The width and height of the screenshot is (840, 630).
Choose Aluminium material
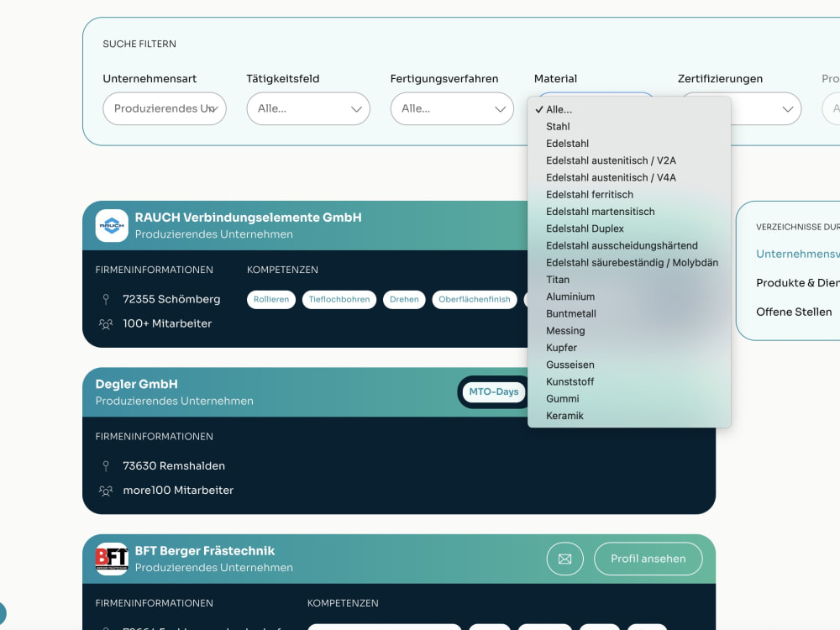point(629,297)
